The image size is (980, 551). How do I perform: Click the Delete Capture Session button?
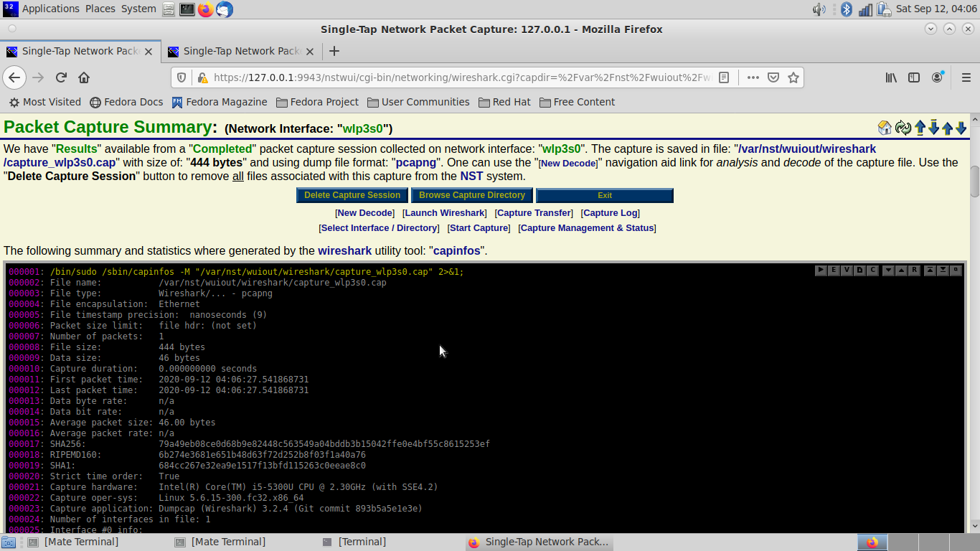coord(352,195)
